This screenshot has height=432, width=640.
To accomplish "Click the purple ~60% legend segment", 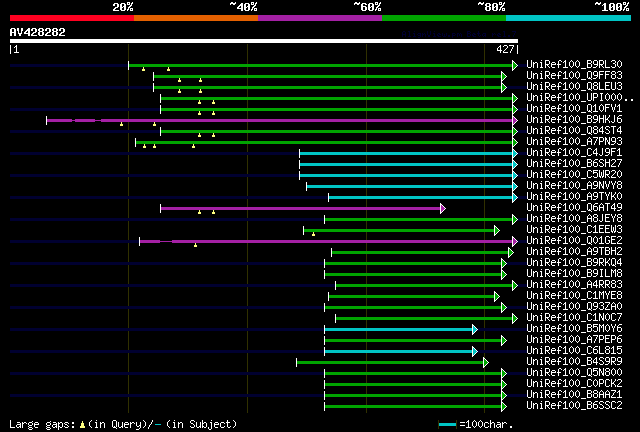I will tap(320, 18).
